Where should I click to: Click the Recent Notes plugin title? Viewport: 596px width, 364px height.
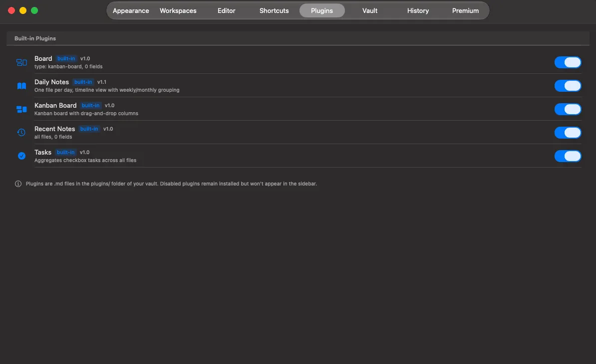(55, 129)
